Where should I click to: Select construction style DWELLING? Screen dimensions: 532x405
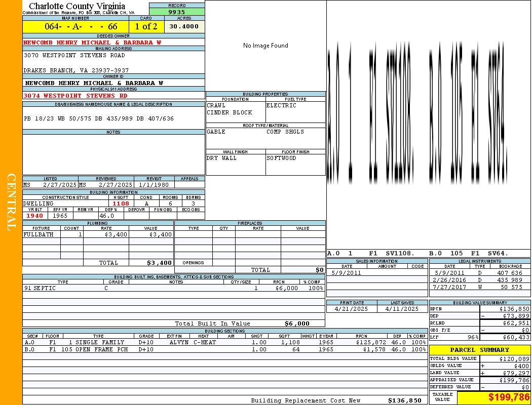(39, 204)
